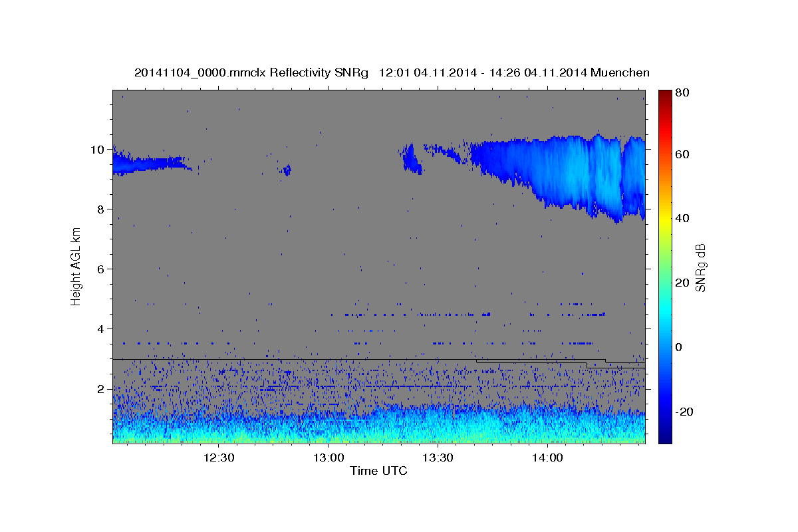Image resolution: width=798 pixels, height=532 pixels.
Task: Click the colorbar value 20
Action: point(682,283)
